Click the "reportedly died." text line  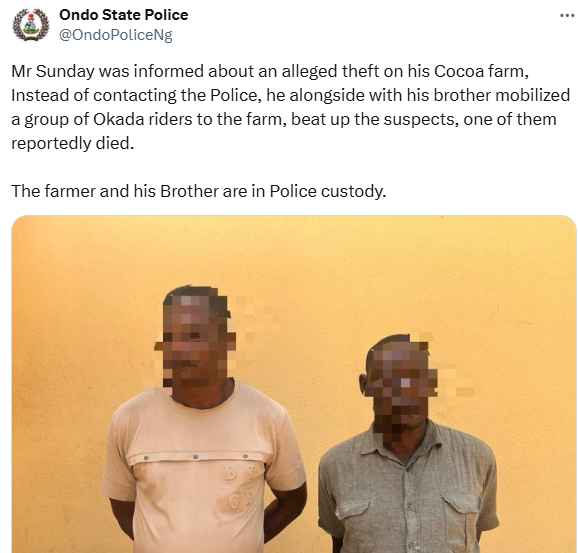72,143
